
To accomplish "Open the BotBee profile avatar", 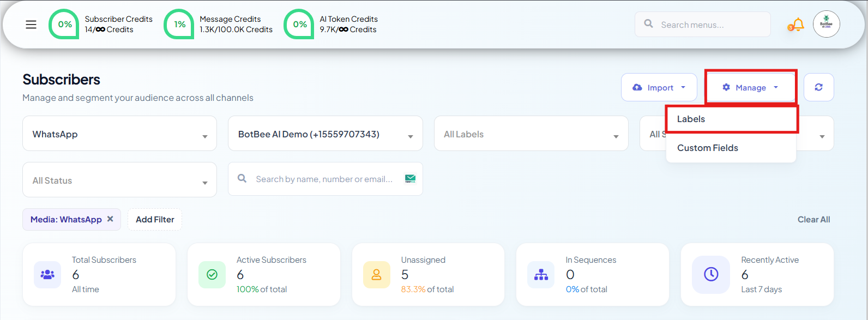I will 827,25.
